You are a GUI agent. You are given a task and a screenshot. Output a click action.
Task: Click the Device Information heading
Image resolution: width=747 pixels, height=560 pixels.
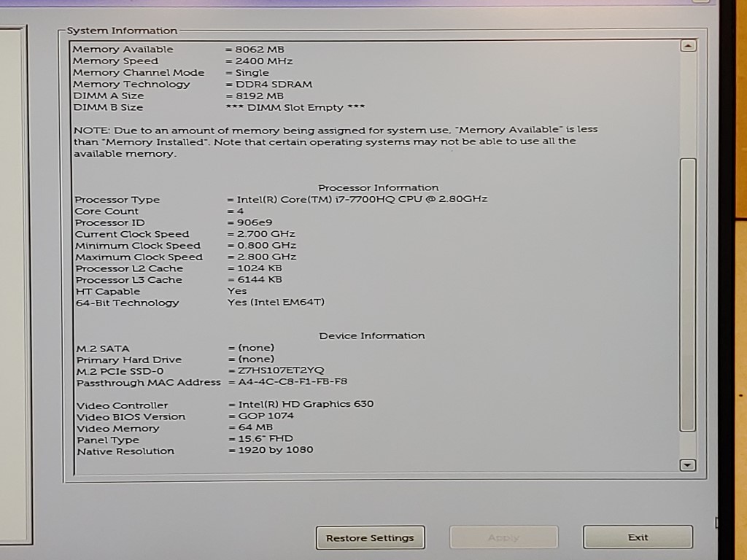tap(372, 335)
